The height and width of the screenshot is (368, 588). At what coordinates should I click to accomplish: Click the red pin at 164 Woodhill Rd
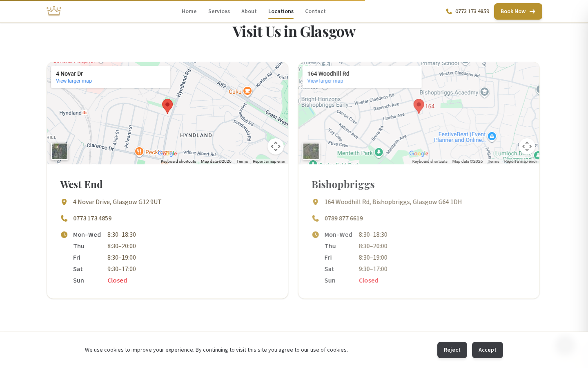(x=419, y=105)
